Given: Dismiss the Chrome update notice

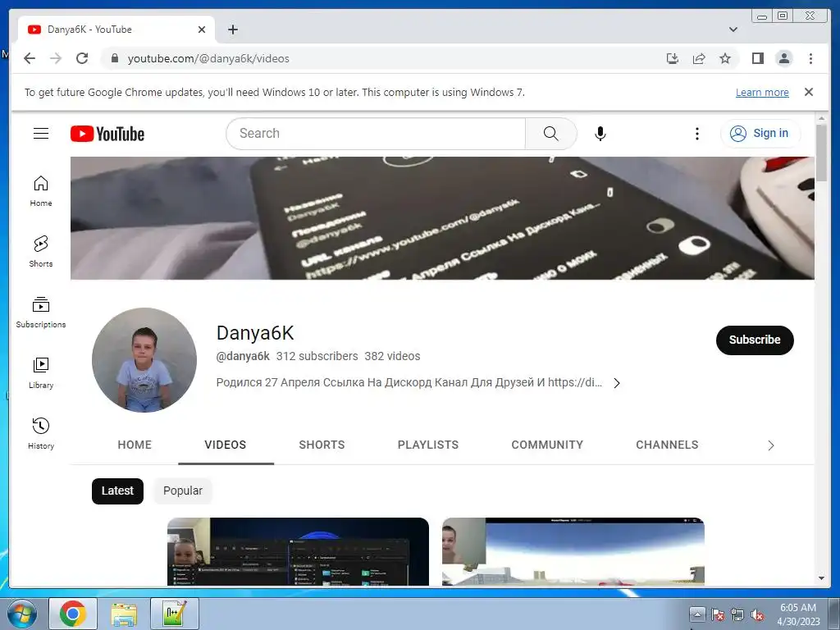Looking at the screenshot, I should coord(808,92).
